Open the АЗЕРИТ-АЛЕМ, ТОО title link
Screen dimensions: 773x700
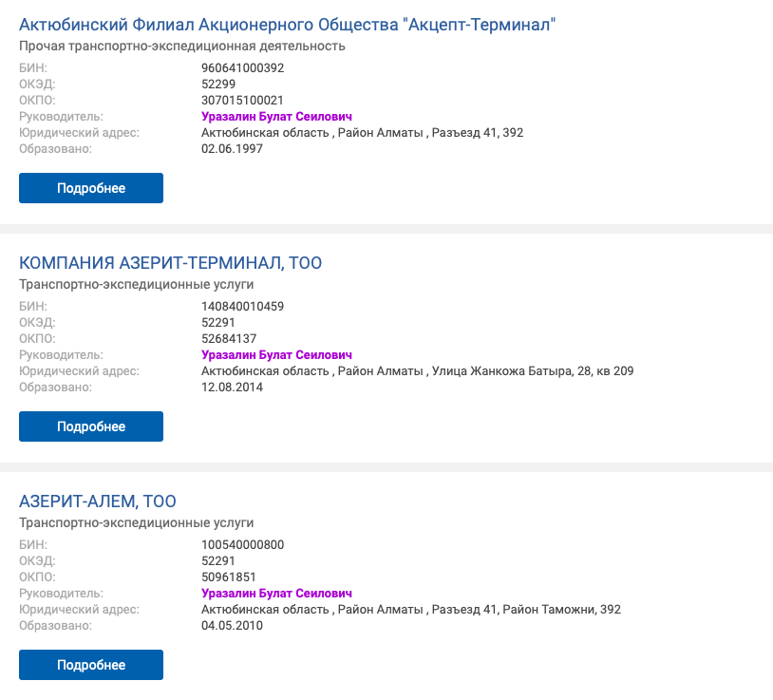tap(98, 501)
